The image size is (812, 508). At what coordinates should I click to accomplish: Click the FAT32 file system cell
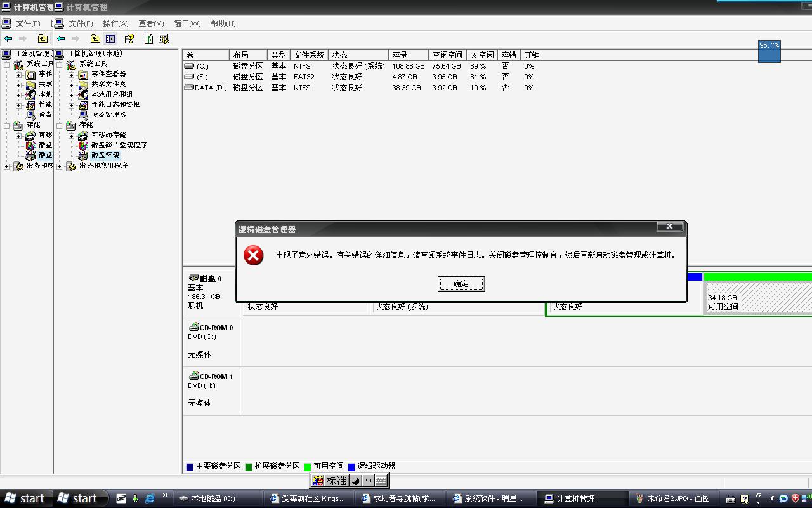304,77
